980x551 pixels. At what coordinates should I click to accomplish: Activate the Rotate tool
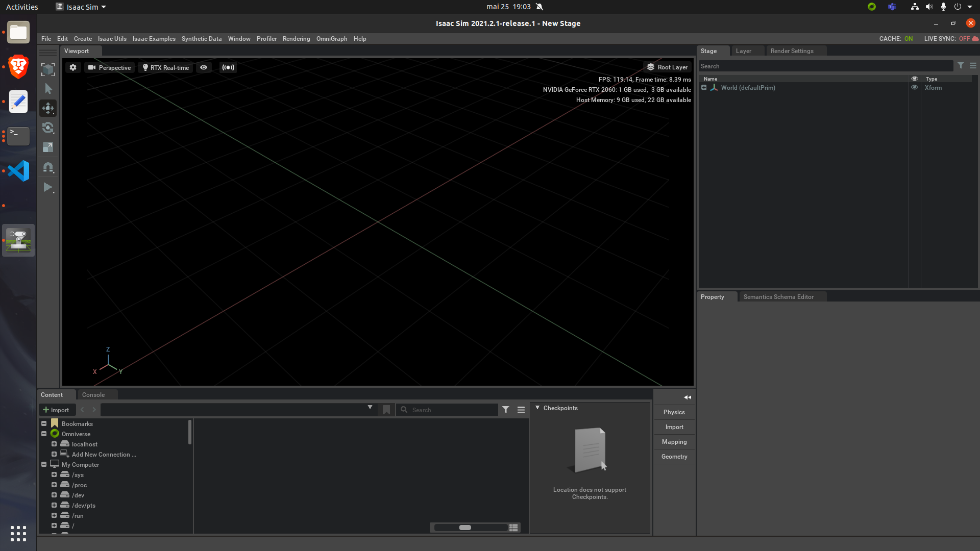pyautogui.click(x=48, y=128)
